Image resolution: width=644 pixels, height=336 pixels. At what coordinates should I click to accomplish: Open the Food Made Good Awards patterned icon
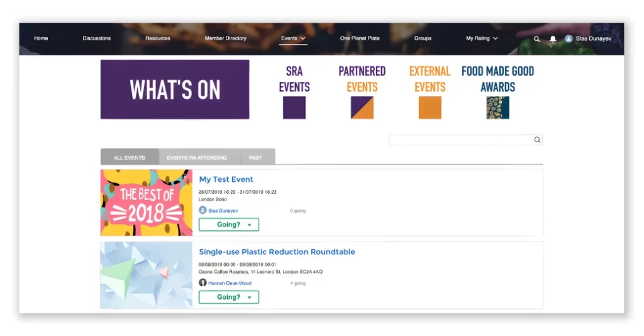point(497,108)
